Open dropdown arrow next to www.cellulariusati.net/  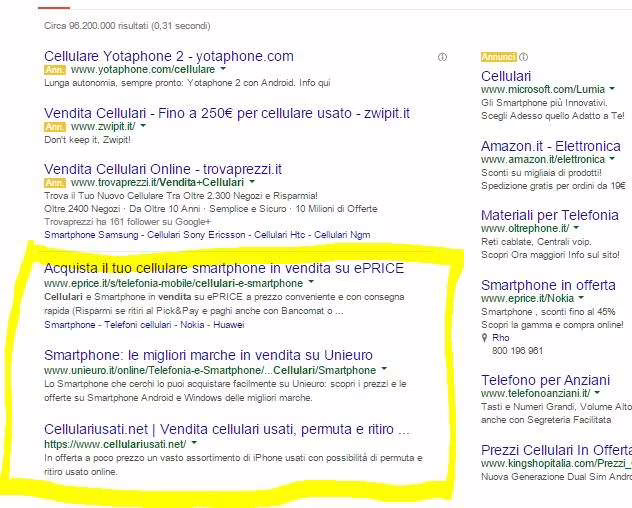coord(194,443)
